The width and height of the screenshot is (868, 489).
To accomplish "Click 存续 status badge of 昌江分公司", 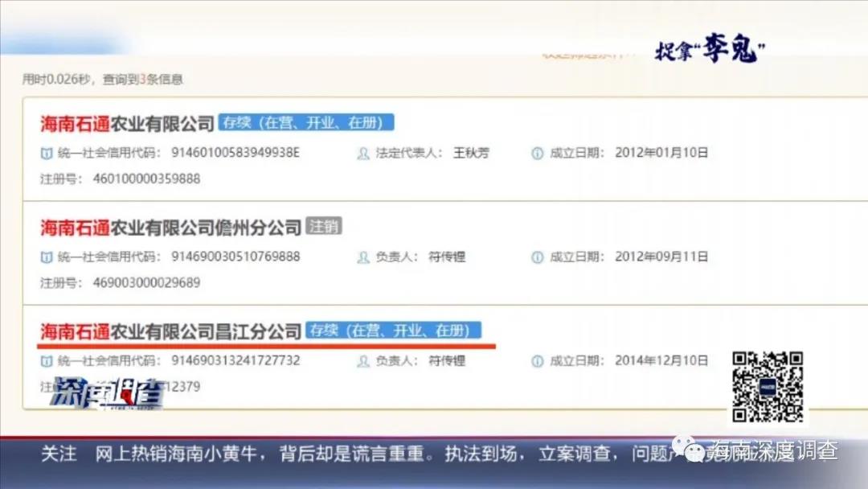I will (393, 331).
